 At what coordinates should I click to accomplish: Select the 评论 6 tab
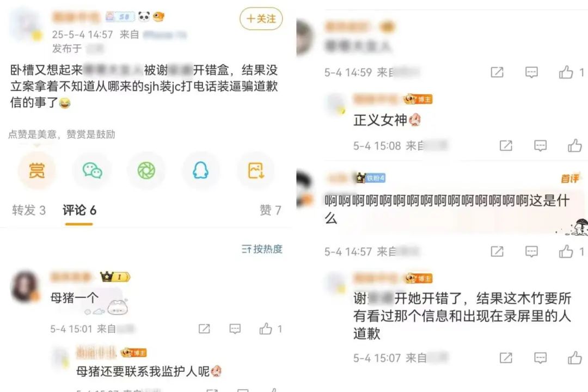(x=79, y=210)
